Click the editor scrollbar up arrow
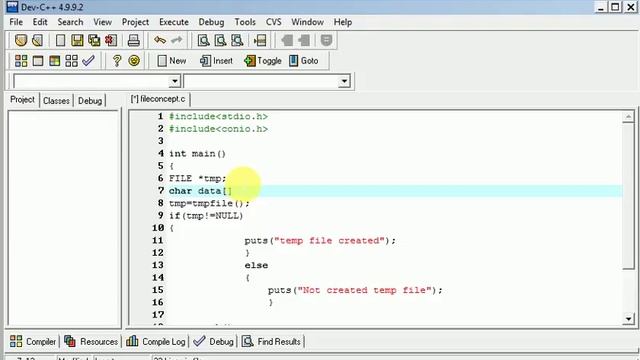This screenshot has height=360, width=640. pyautogui.click(x=628, y=117)
